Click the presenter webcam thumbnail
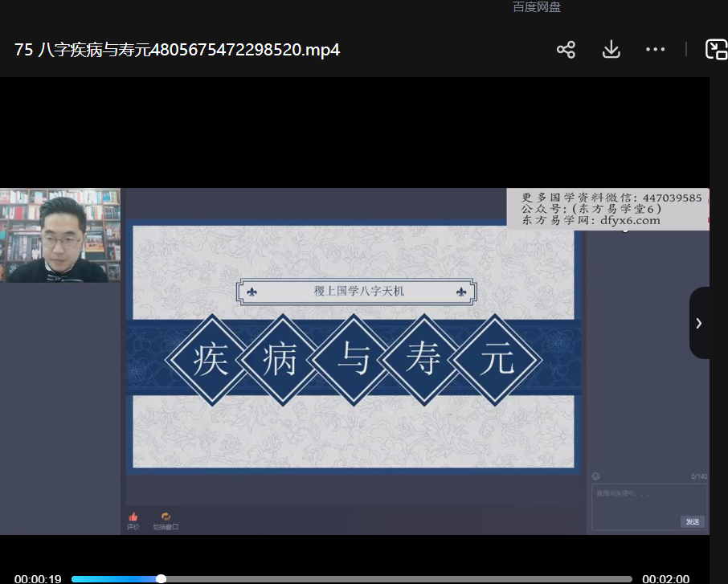The width and height of the screenshot is (728, 584). [x=60, y=235]
